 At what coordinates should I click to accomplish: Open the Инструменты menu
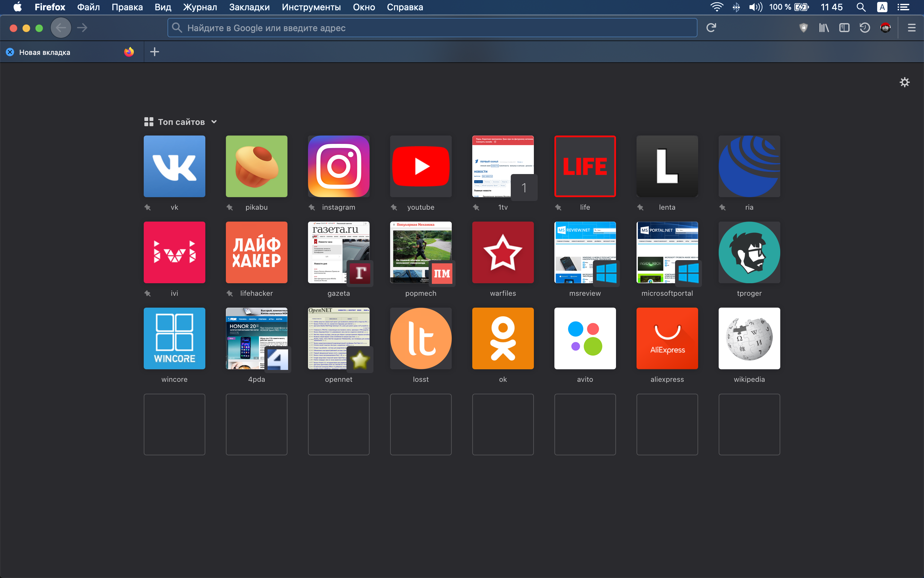[x=311, y=7]
